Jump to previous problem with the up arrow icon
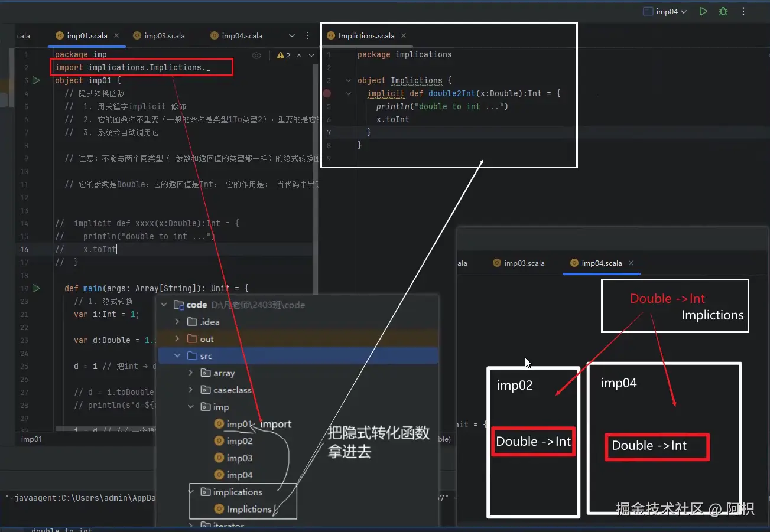The height and width of the screenshot is (532, 770). (x=300, y=55)
